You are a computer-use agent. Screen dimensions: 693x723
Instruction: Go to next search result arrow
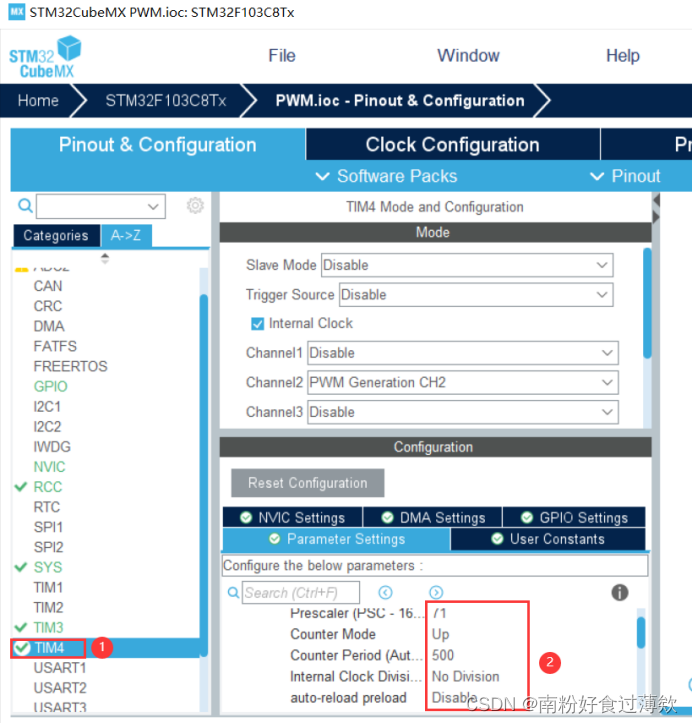tap(436, 592)
